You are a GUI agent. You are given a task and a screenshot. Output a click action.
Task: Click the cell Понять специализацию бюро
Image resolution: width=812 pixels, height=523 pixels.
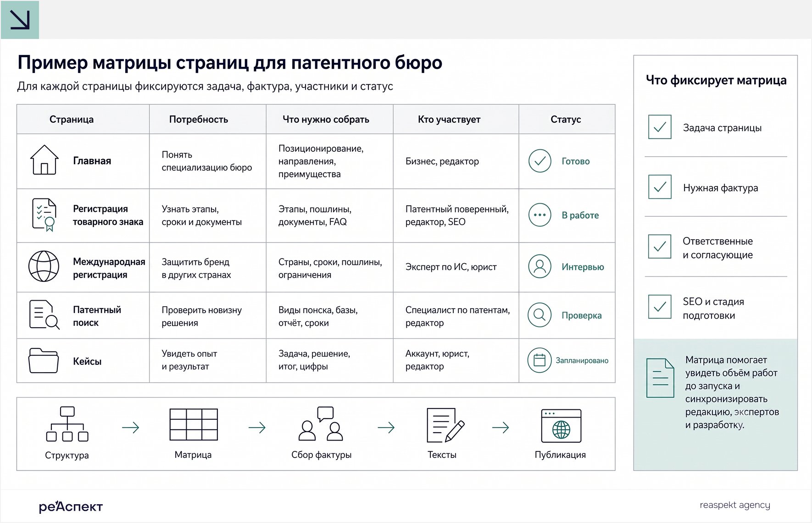pos(207,161)
